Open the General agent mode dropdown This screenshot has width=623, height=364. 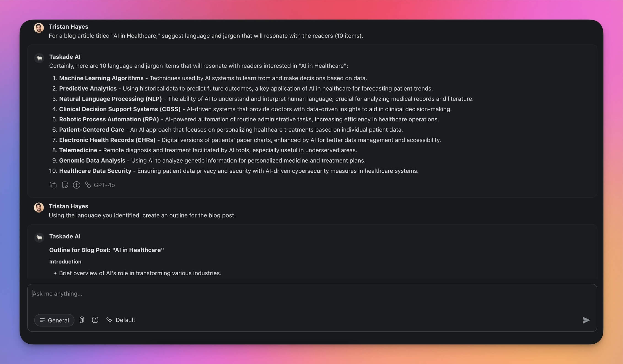point(54,320)
